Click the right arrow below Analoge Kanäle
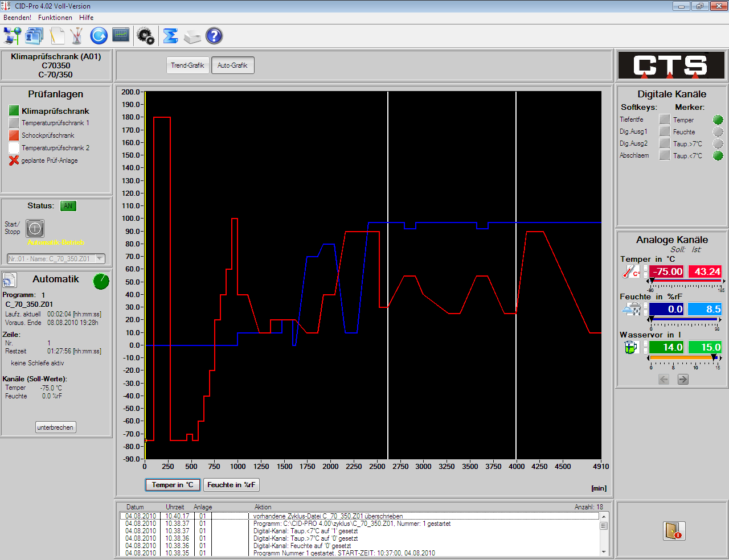This screenshot has height=560, width=729. pyautogui.click(x=683, y=380)
